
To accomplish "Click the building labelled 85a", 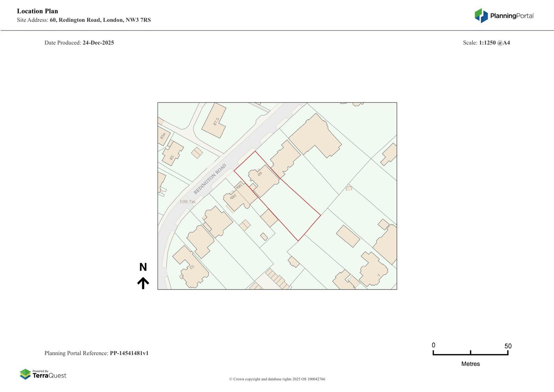I will pyautogui.click(x=162, y=136).
